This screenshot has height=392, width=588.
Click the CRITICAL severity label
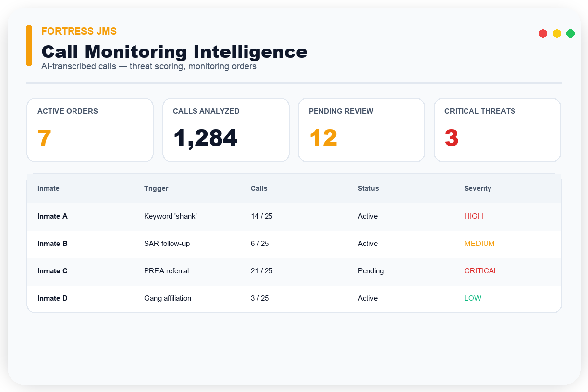481,270
